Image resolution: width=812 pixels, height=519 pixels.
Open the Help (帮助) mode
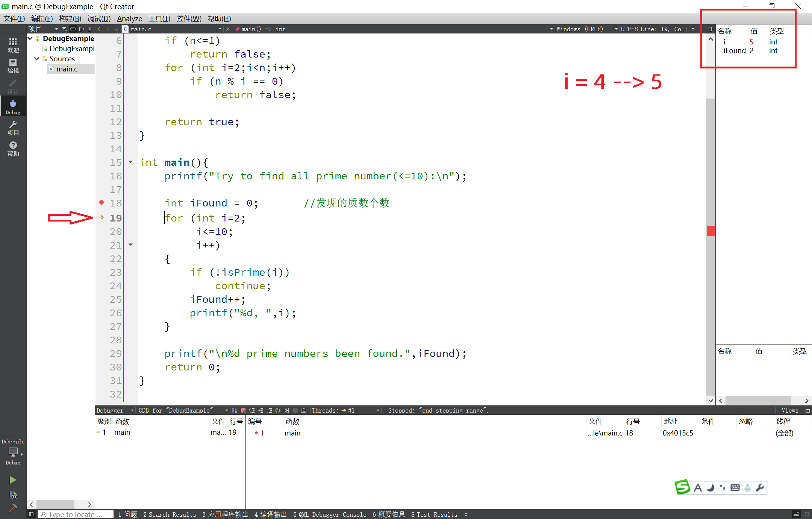click(x=13, y=149)
